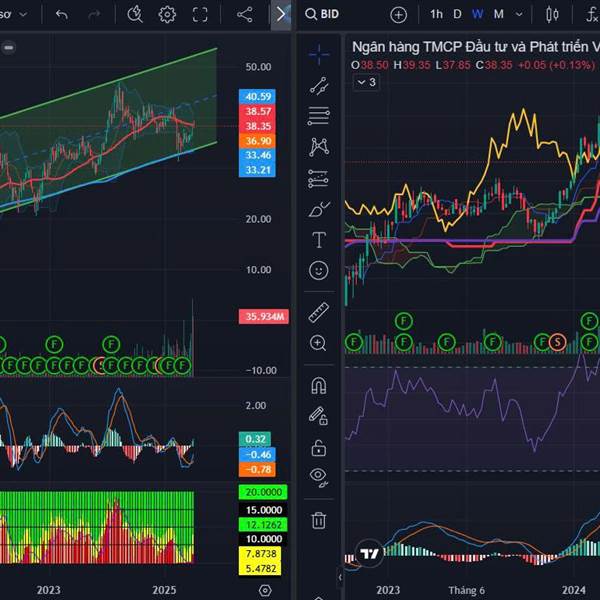Select the Fibonacci retracement tool
Screen dimensions: 600x600
(319, 116)
